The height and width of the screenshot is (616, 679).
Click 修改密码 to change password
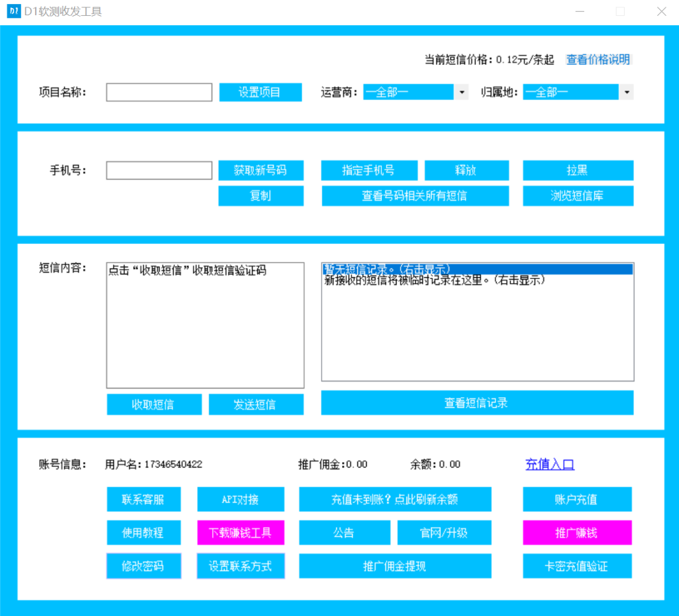point(143,566)
